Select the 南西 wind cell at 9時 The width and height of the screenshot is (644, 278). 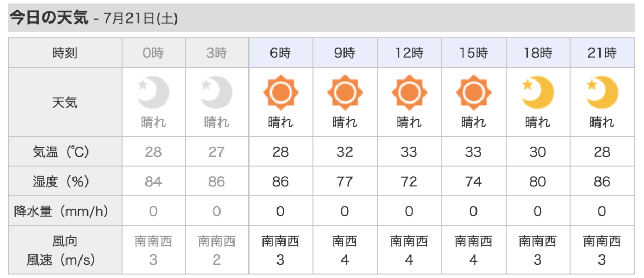345,250
